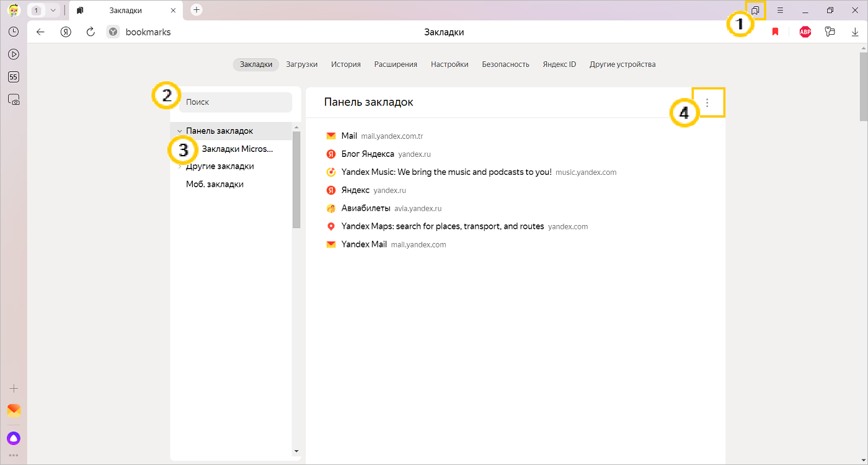
Task: Open the sidebar icon labeled 55
Action: pyautogui.click(x=14, y=77)
